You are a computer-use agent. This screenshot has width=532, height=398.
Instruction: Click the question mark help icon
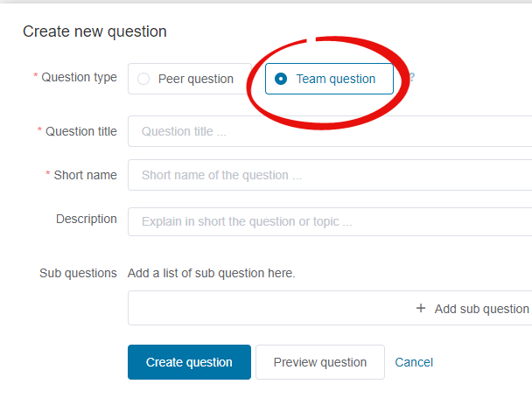point(411,78)
